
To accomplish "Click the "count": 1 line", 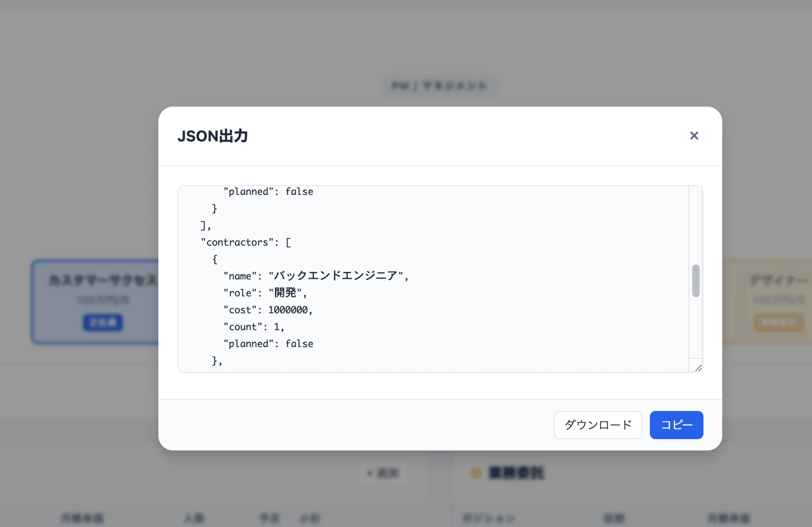I will [253, 327].
